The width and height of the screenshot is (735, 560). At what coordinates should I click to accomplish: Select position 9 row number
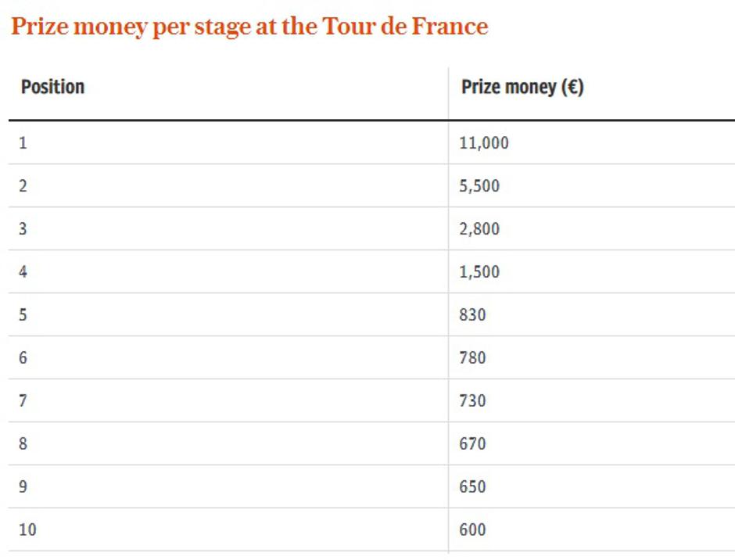click(23, 487)
